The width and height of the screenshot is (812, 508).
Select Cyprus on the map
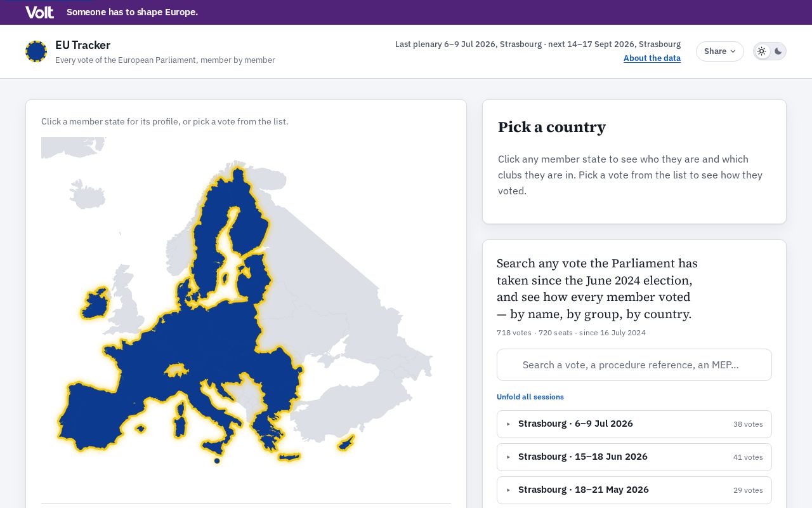click(x=346, y=443)
